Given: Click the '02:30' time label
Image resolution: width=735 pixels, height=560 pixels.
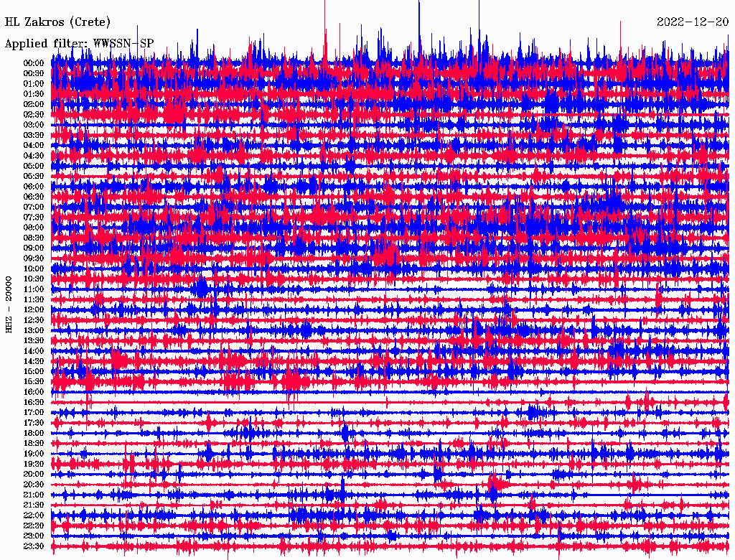Looking at the screenshot, I should (x=34, y=114).
